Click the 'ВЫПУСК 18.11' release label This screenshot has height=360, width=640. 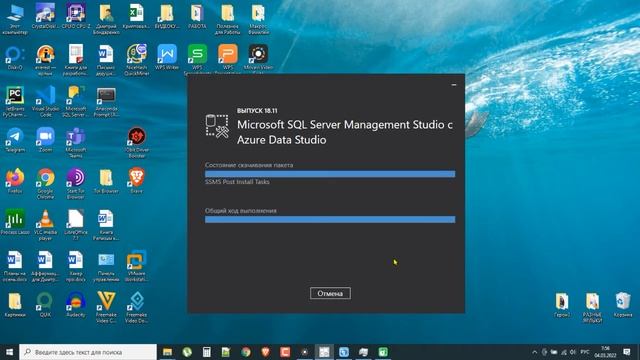click(257, 111)
